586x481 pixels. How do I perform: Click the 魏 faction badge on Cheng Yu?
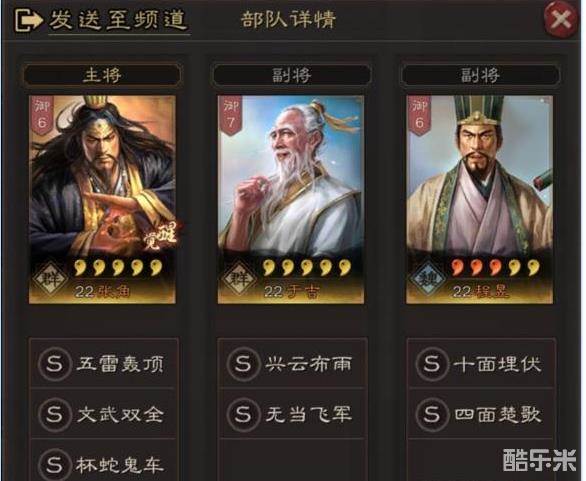coord(428,278)
